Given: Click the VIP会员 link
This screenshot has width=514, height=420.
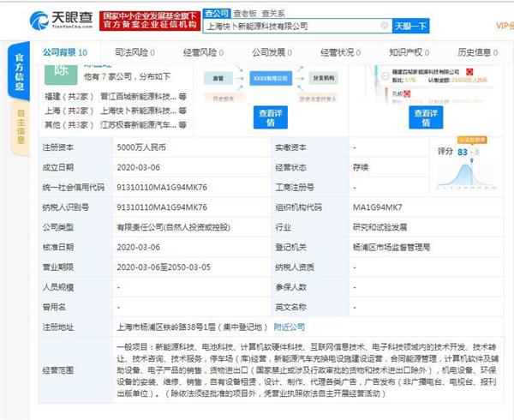Looking at the screenshot, I should (505, 26).
